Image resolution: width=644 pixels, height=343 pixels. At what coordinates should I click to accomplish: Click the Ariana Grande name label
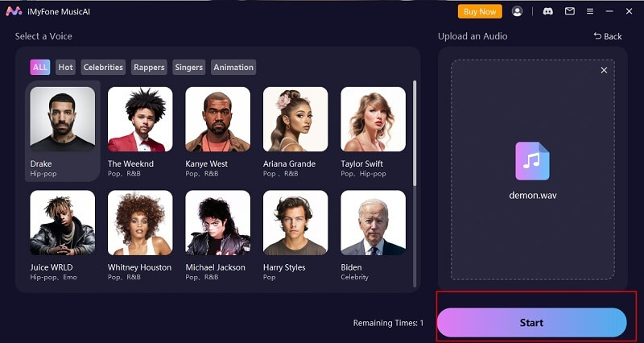(x=289, y=163)
